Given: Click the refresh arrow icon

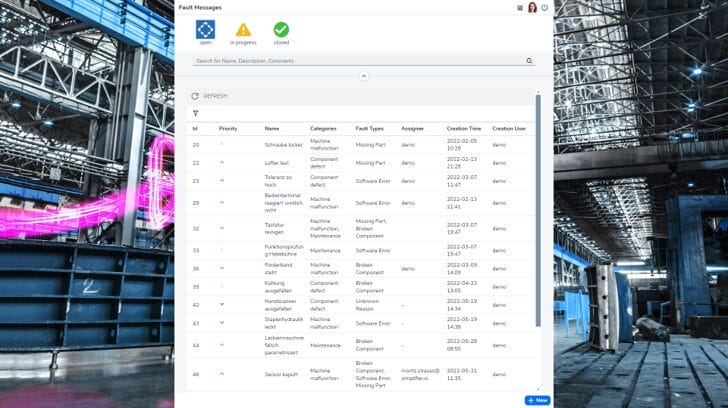Looking at the screenshot, I should pyautogui.click(x=195, y=96).
